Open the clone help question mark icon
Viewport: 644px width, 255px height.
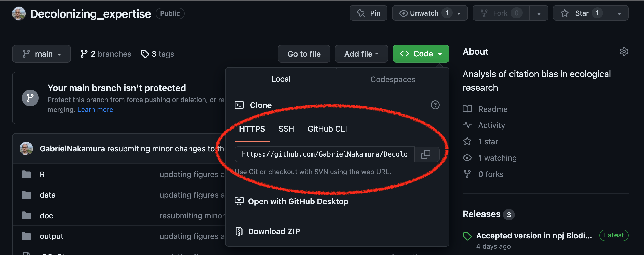click(x=435, y=105)
